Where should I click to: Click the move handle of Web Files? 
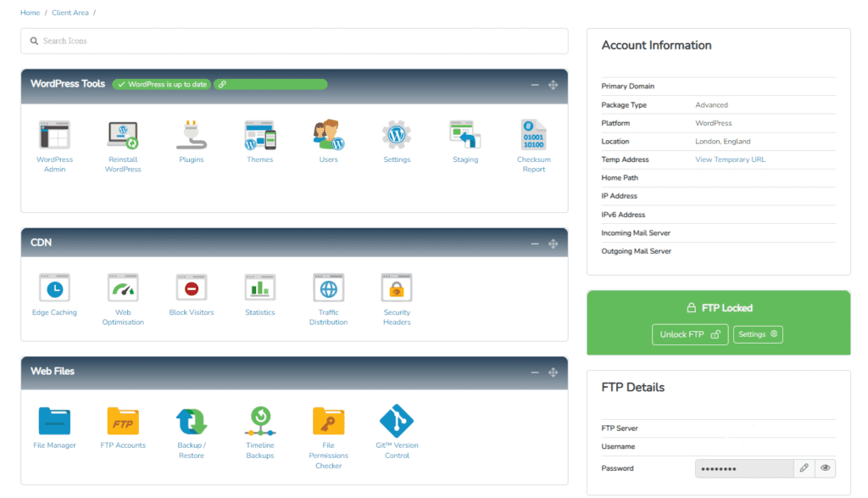click(x=553, y=372)
